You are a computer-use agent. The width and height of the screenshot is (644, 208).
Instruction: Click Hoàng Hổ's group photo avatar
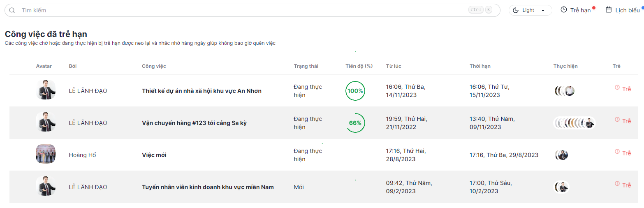click(x=45, y=154)
